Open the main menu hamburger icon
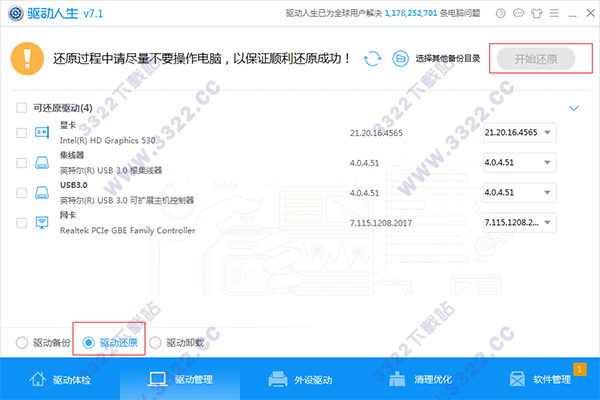Screen dimensions: 600x400 pos(554,13)
